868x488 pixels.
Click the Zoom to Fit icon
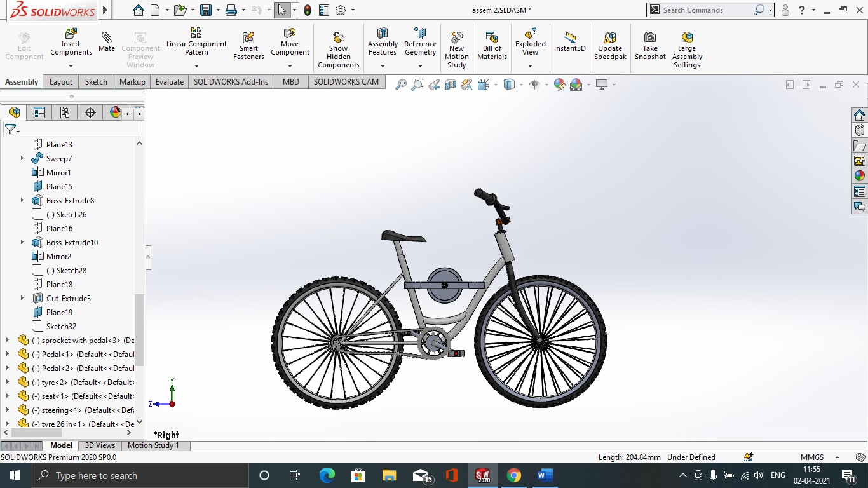pos(401,85)
